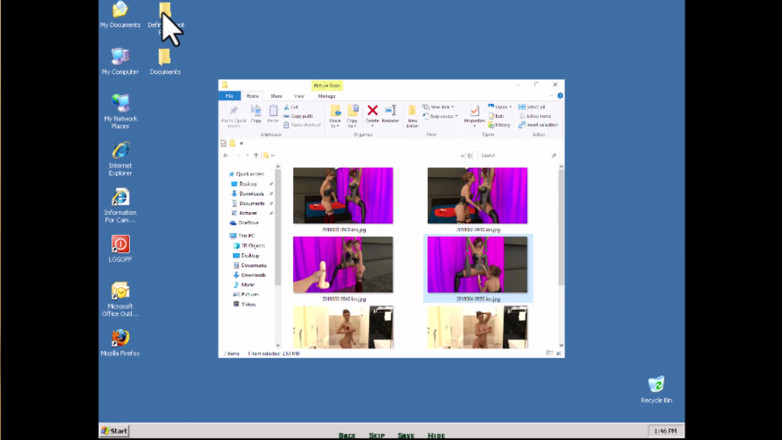Open the ribbon's Open dropdown
Viewport: 782px width, 440px height.
click(x=500, y=107)
